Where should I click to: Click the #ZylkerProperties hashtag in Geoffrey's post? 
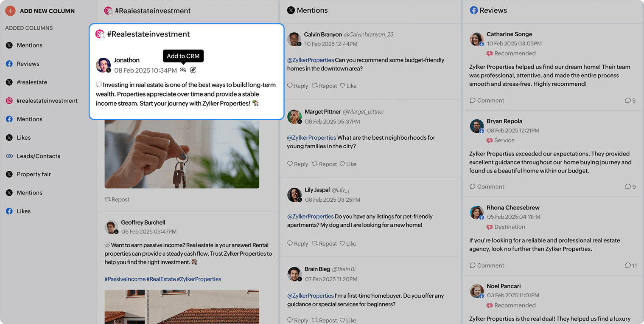[199, 279]
